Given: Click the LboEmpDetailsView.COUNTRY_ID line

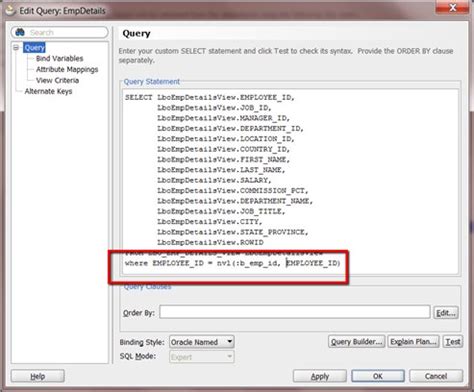Looking at the screenshot, I should pos(223,149).
